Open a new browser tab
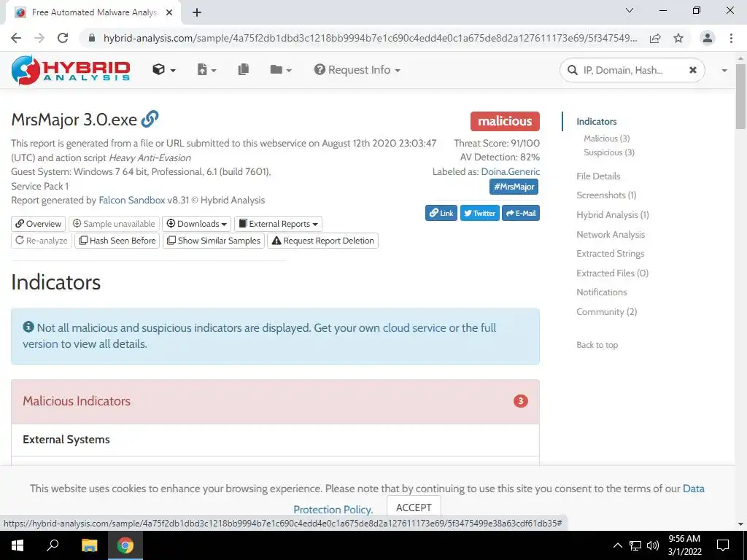Screen dimensions: 747x560 (197, 12)
